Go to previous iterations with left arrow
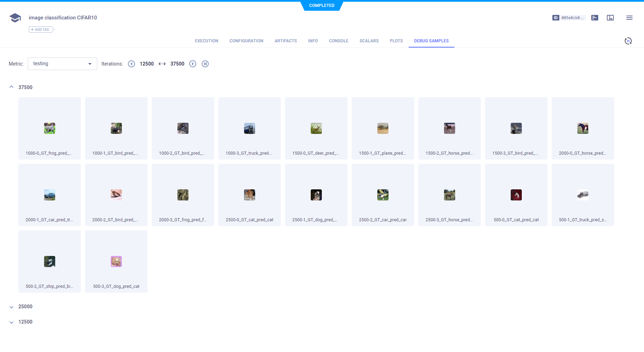The height and width of the screenshot is (352, 644). 131,64
